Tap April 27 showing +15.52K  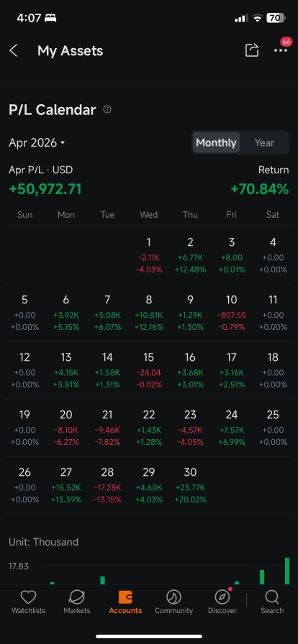click(66, 486)
